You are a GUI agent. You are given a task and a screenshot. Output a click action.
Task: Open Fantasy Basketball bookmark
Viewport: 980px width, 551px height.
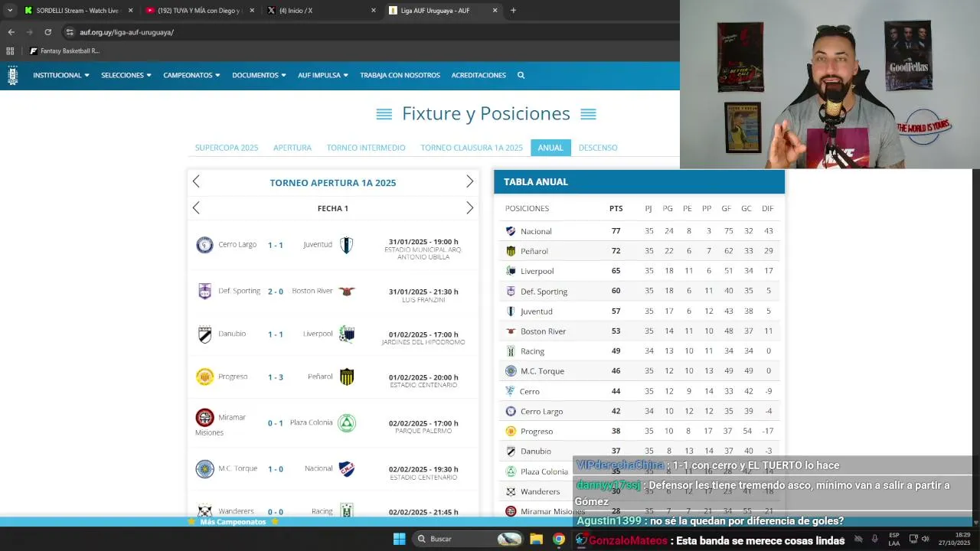(64, 51)
